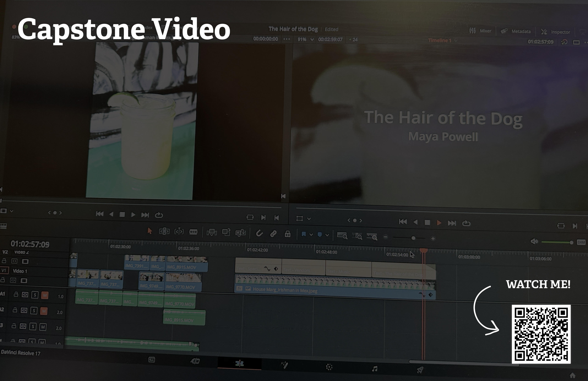Toggle Mute on audio track A2
This screenshot has height=381, width=588.
click(44, 311)
